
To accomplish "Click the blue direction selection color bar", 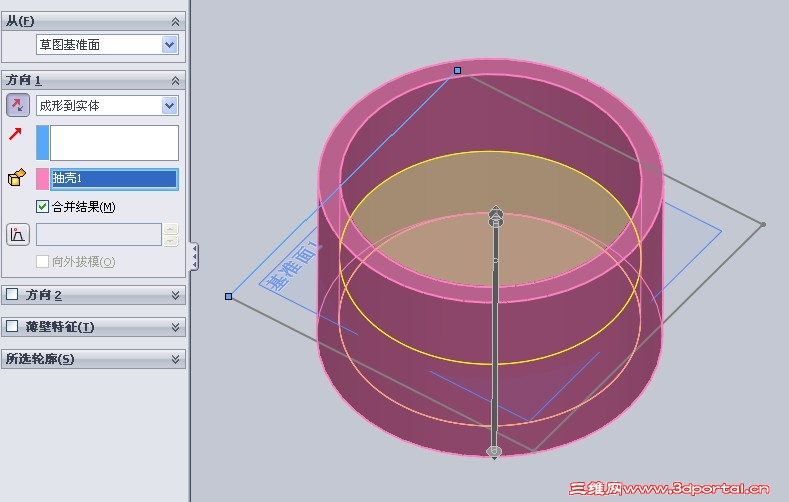I will click(x=43, y=143).
